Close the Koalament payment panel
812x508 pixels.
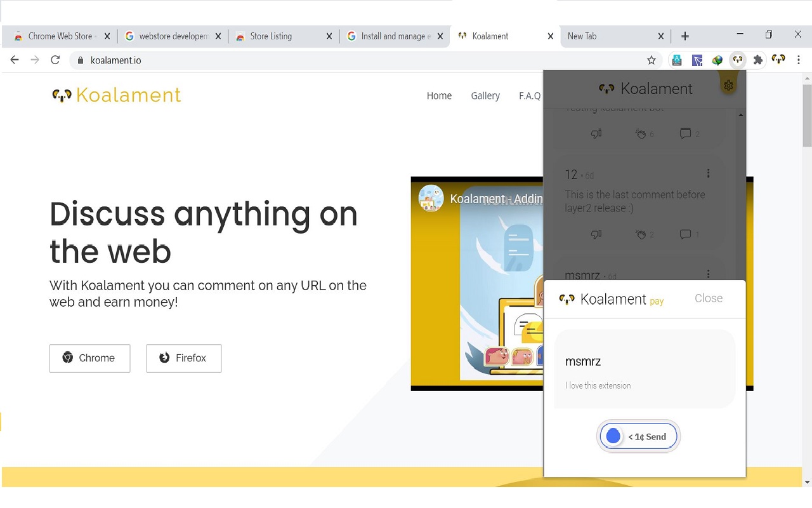708,298
